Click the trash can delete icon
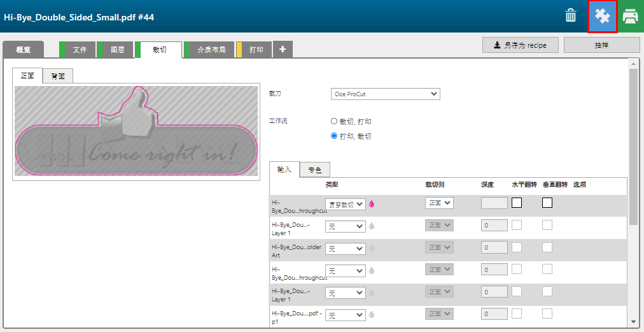 (x=571, y=16)
